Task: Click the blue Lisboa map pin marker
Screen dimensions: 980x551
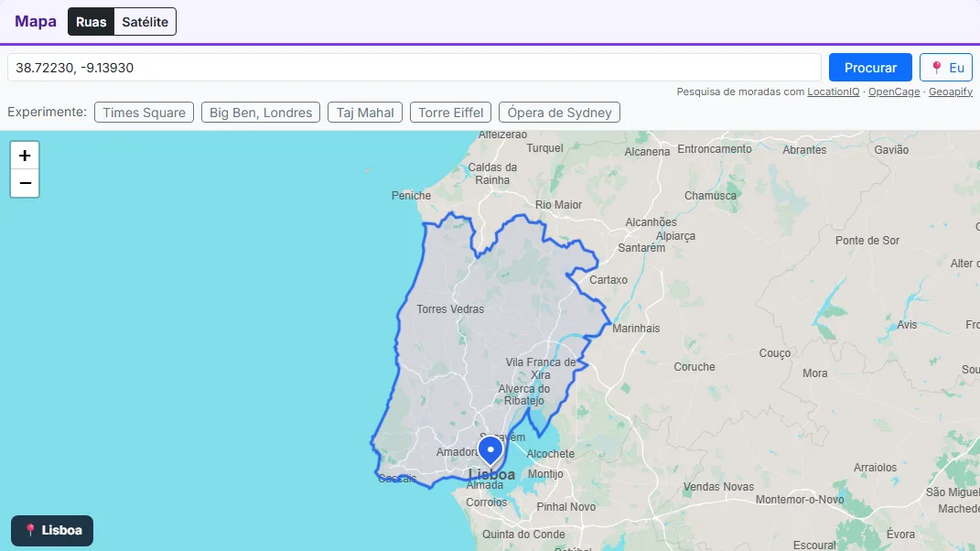Action: pyautogui.click(x=490, y=451)
